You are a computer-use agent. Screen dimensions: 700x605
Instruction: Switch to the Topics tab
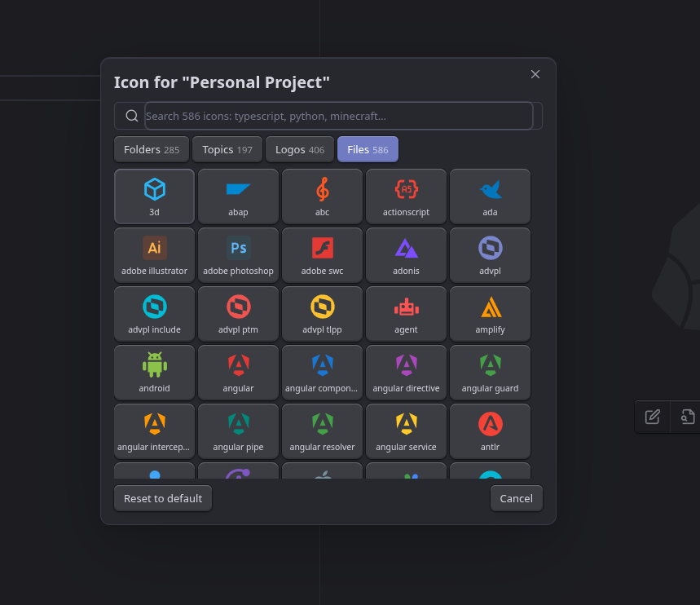(x=227, y=150)
